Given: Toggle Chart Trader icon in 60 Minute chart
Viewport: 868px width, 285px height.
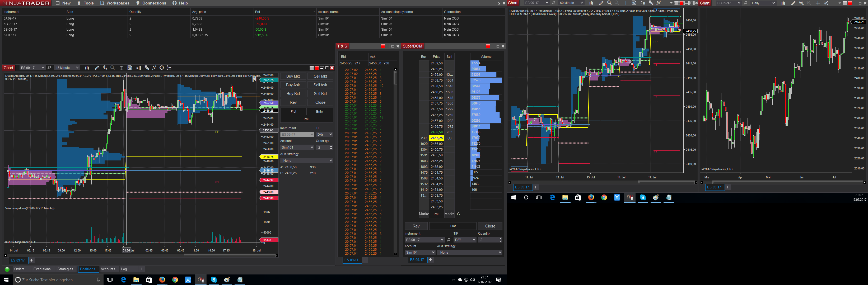Looking at the screenshot, I should [643, 3].
